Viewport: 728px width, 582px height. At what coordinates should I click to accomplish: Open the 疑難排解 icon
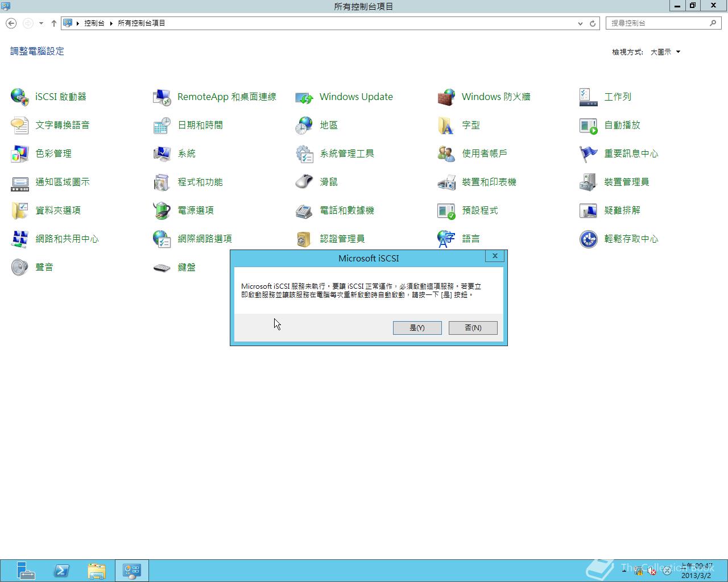[589, 210]
